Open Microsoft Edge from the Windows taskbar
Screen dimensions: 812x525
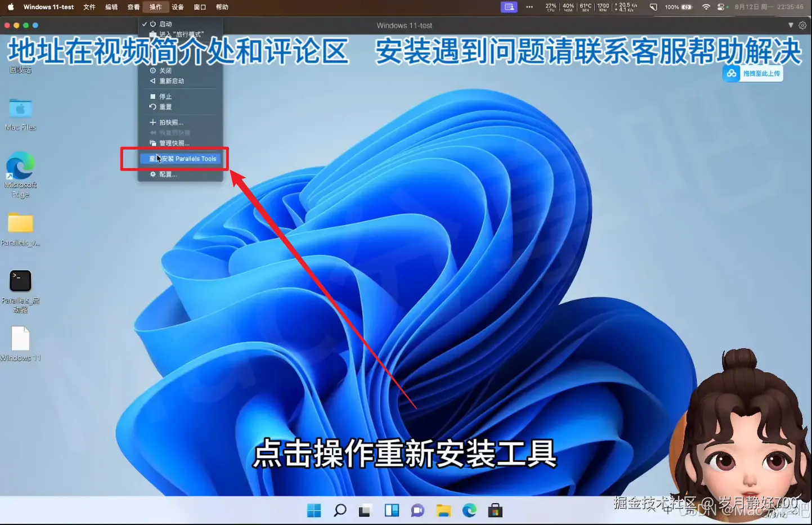point(469,510)
